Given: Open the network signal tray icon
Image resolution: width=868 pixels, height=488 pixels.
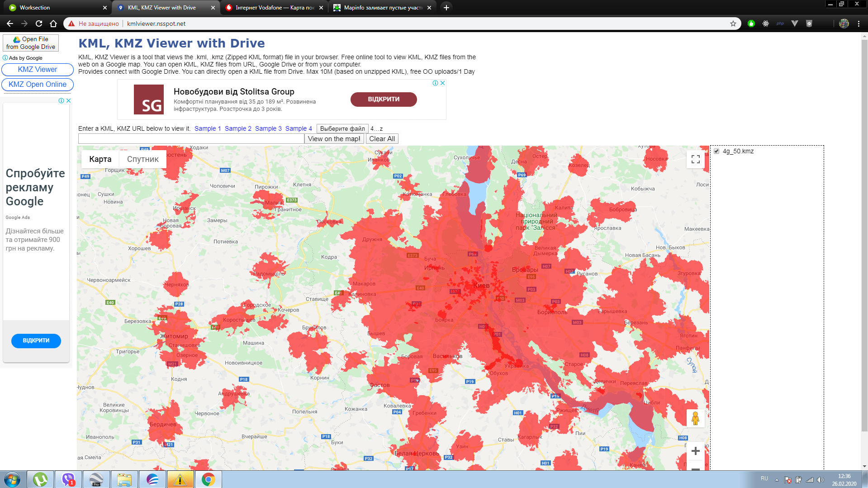Looking at the screenshot, I should click(810, 480).
